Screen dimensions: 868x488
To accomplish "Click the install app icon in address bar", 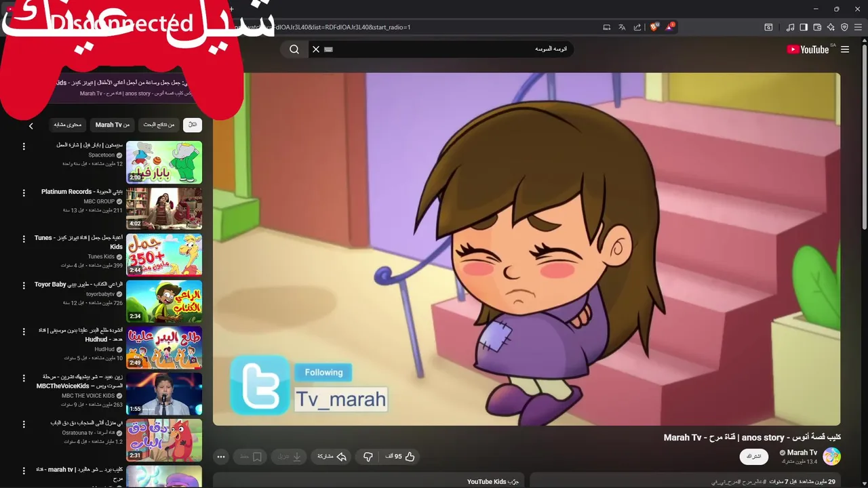I will pyautogui.click(x=607, y=27).
